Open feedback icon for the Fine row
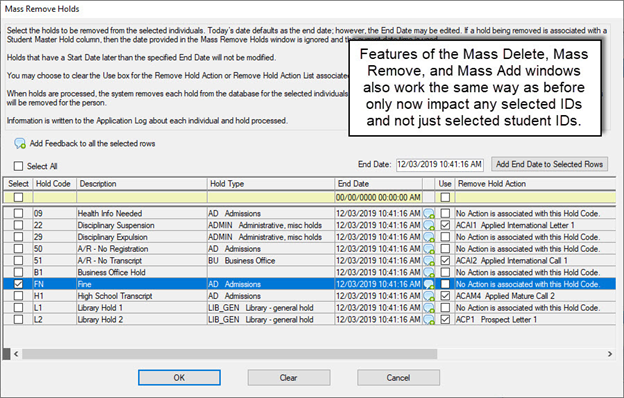Image resolution: width=624 pixels, height=398 pixels. (x=429, y=285)
